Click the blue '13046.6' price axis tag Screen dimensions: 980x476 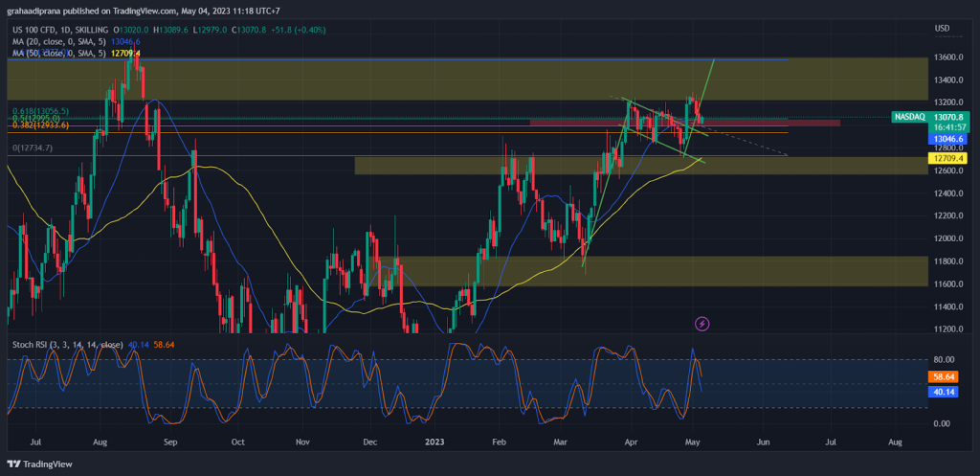click(x=948, y=138)
